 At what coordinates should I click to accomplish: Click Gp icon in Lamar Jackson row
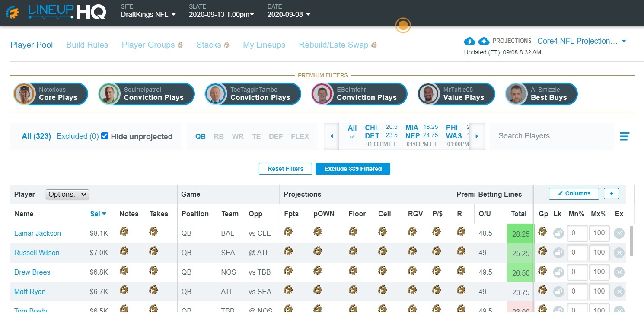[542, 232]
